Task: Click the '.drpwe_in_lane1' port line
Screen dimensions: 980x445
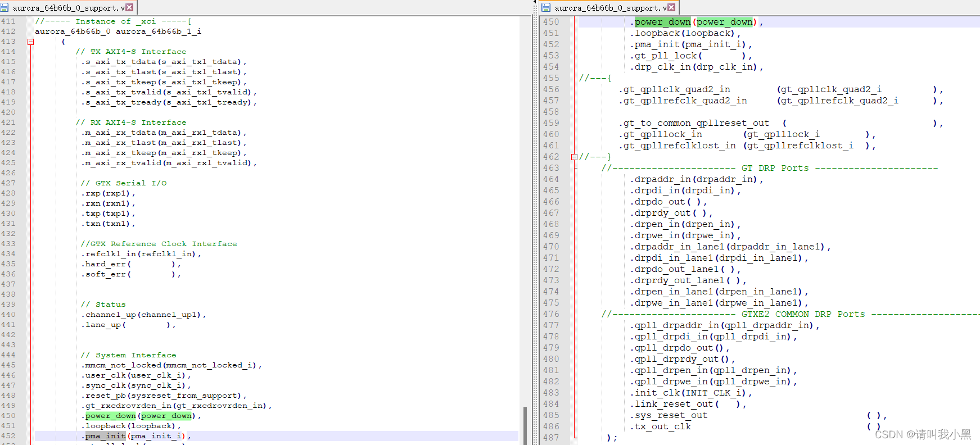Action: point(719,303)
